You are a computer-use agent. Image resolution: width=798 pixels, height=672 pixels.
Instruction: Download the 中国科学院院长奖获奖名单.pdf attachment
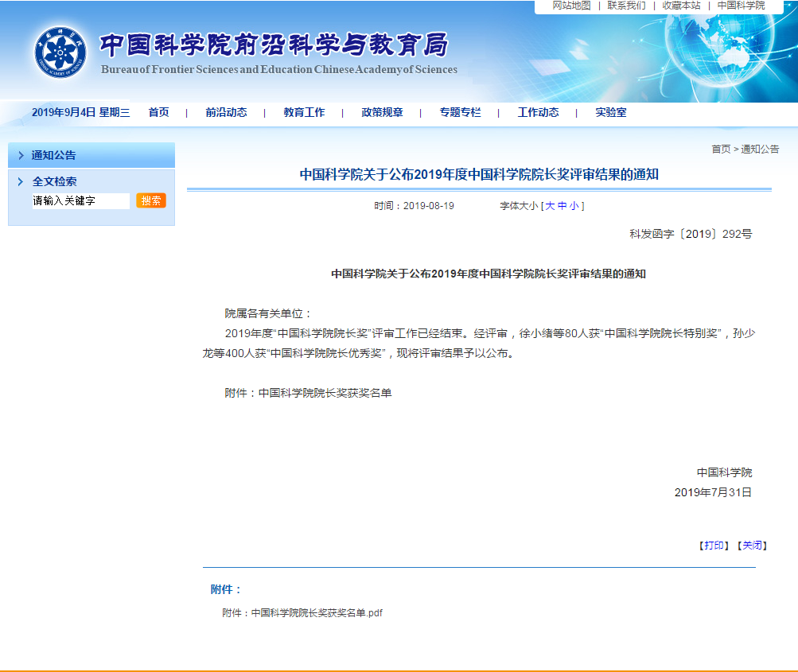[x=317, y=613]
